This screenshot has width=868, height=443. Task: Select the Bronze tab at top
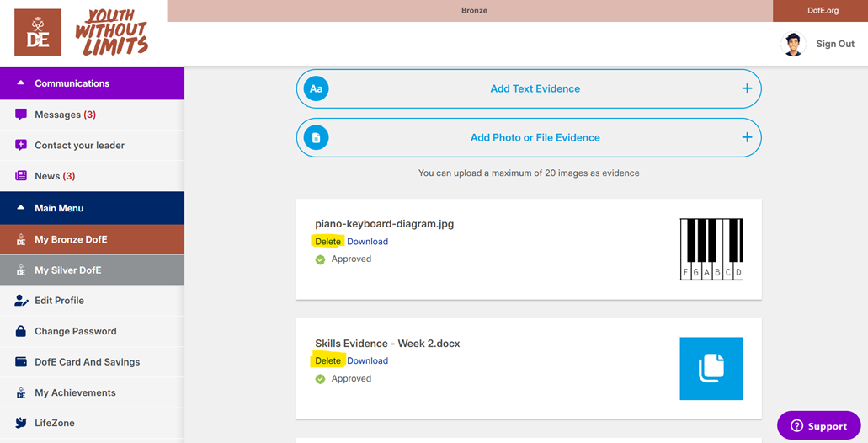pyautogui.click(x=474, y=10)
